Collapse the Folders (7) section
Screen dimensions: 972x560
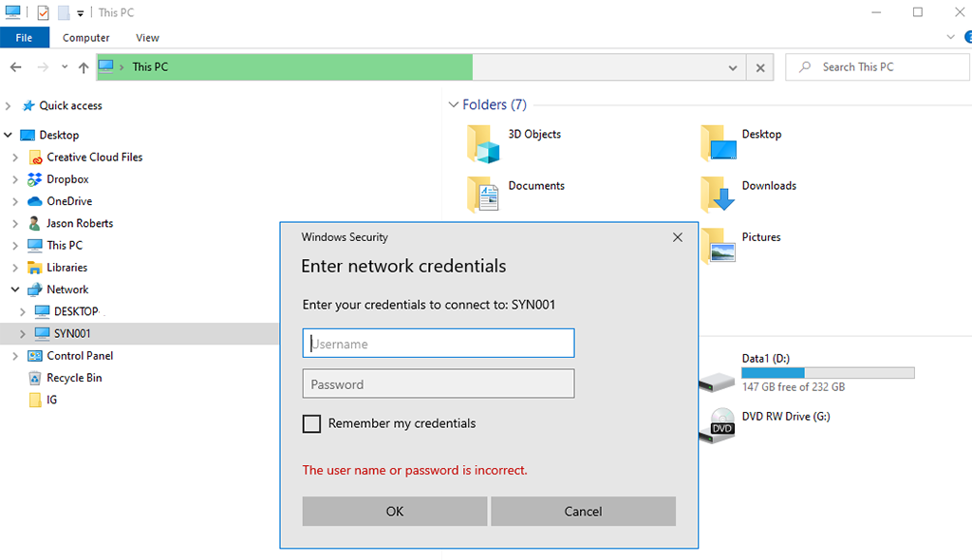click(453, 104)
